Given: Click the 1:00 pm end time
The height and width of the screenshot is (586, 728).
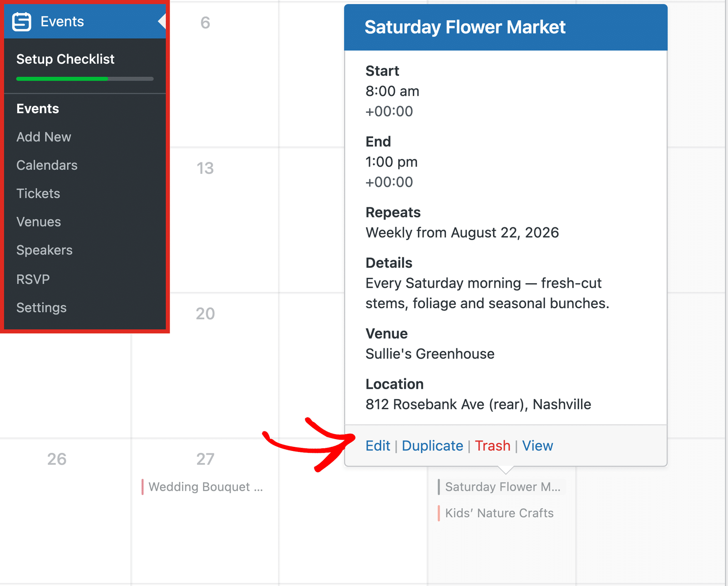Looking at the screenshot, I should pyautogui.click(x=391, y=162).
